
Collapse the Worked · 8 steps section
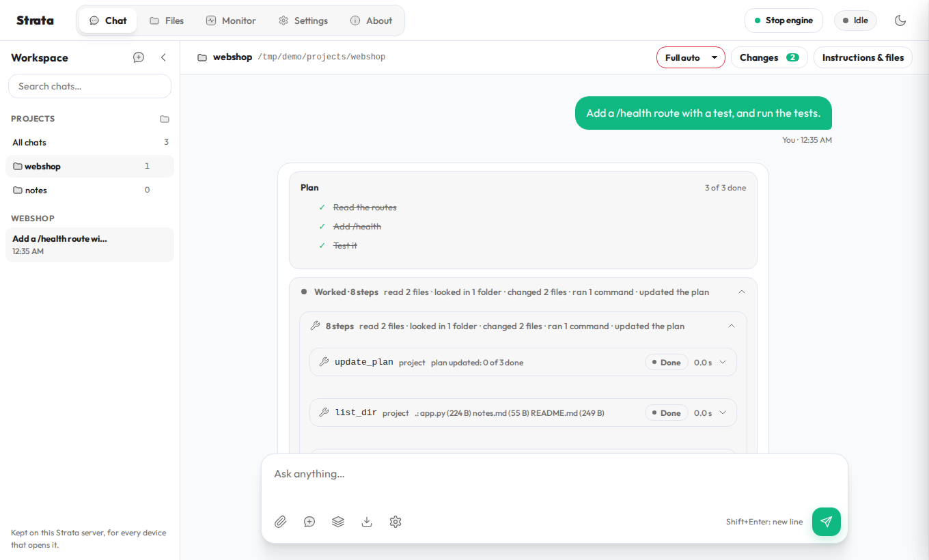click(742, 292)
